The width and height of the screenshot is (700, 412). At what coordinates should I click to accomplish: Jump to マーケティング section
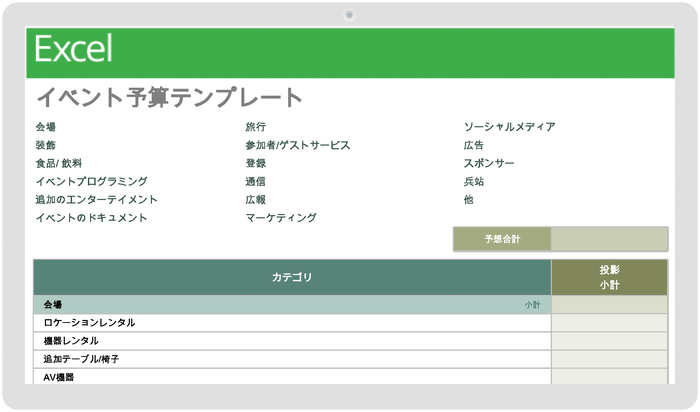[281, 218]
